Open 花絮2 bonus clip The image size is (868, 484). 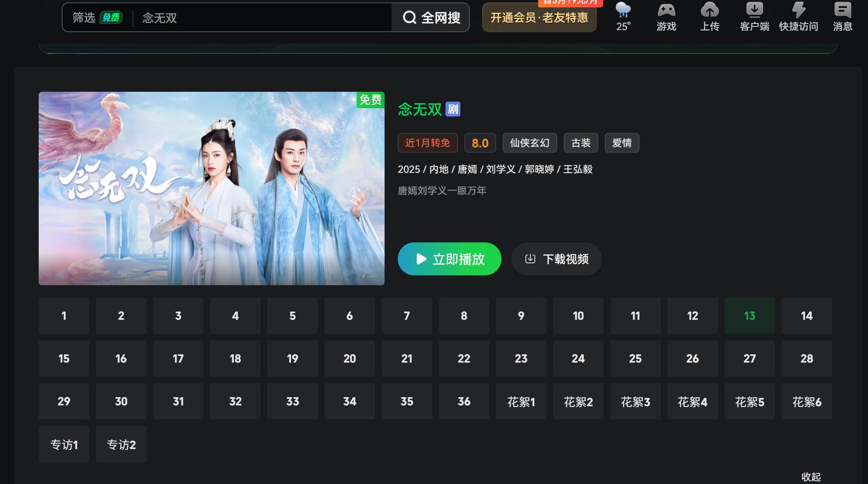pos(578,401)
